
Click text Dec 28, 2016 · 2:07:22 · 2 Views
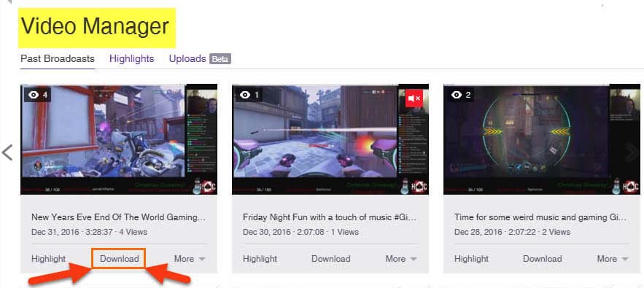[512, 232]
